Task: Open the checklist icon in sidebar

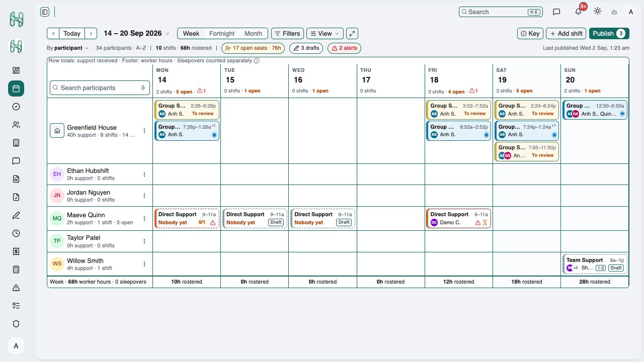Action: 16,306
